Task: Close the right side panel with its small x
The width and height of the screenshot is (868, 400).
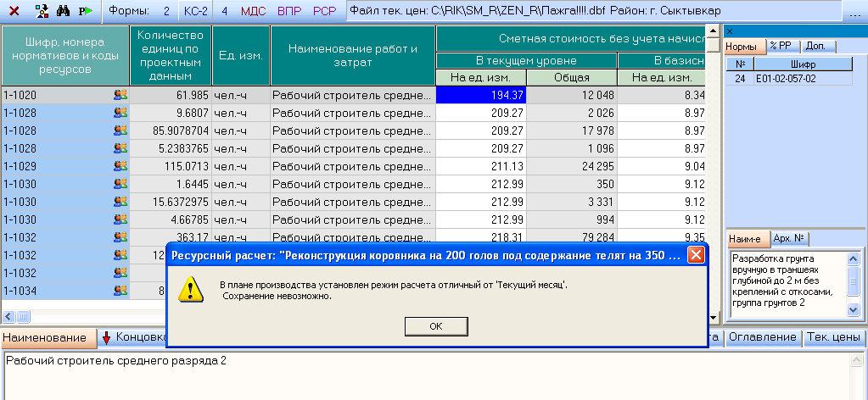Action: (729, 31)
